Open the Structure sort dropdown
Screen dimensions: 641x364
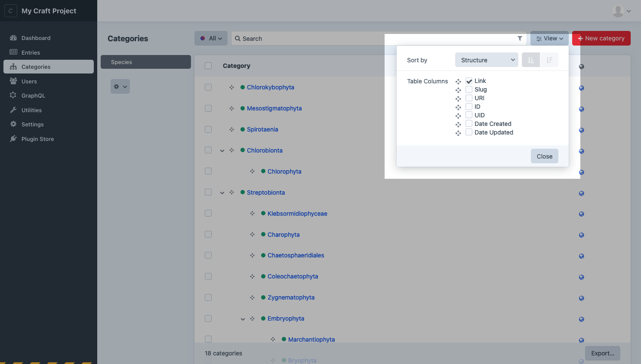(x=487, y=60)
